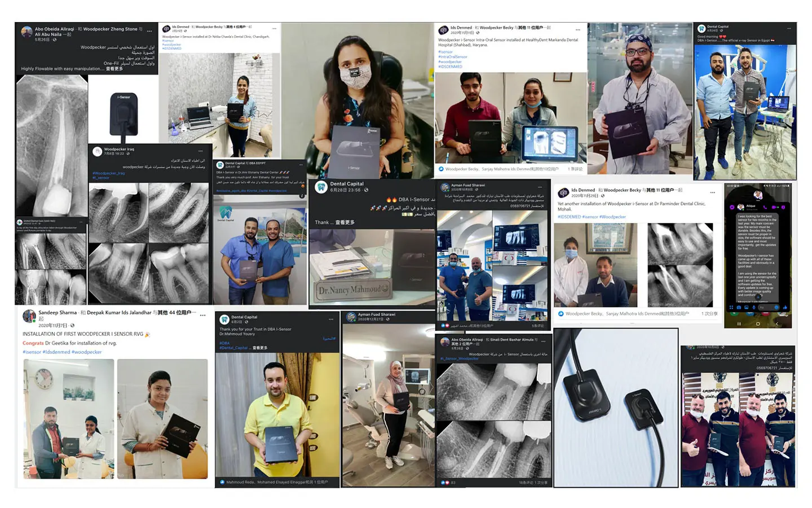Open the Ayman Fuad Sharawi avatar on the 2020年12月27日 post
This screenshot has height=508, width=812.
[x=351, y=317]
